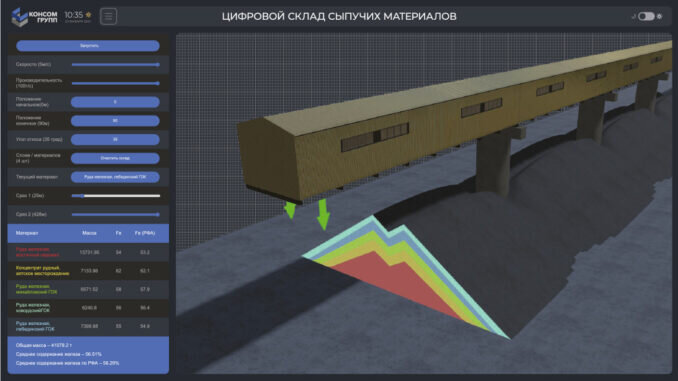The width and height of the screenshot is (678, 381).
Task: Click the Консом Групп logo
Action: 34,16
